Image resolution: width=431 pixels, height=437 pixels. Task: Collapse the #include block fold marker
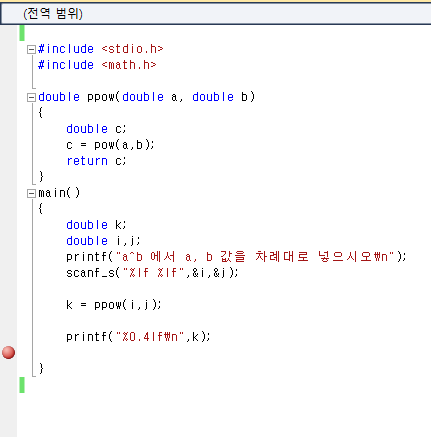tap(31, 50)
